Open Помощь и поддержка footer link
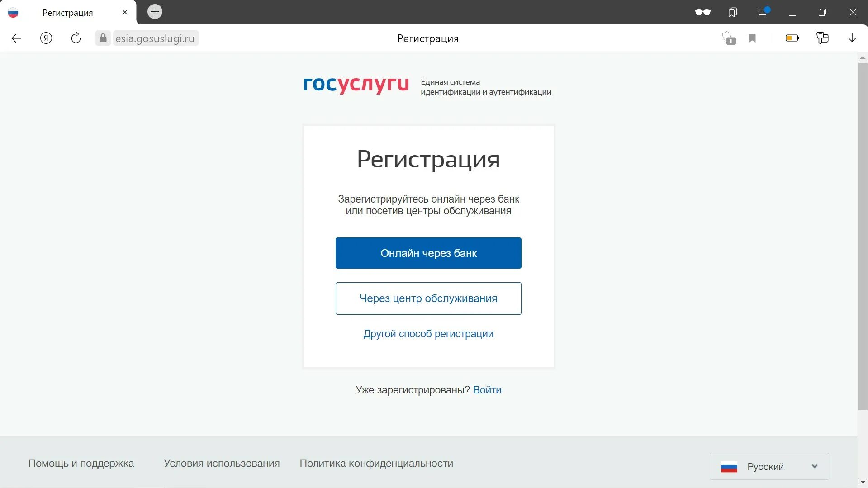The image size is (868, 488). click(81, 464)
